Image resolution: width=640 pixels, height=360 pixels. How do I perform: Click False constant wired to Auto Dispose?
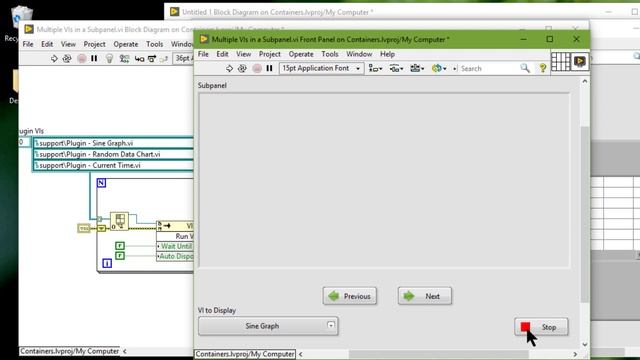[x=120, y=256]
